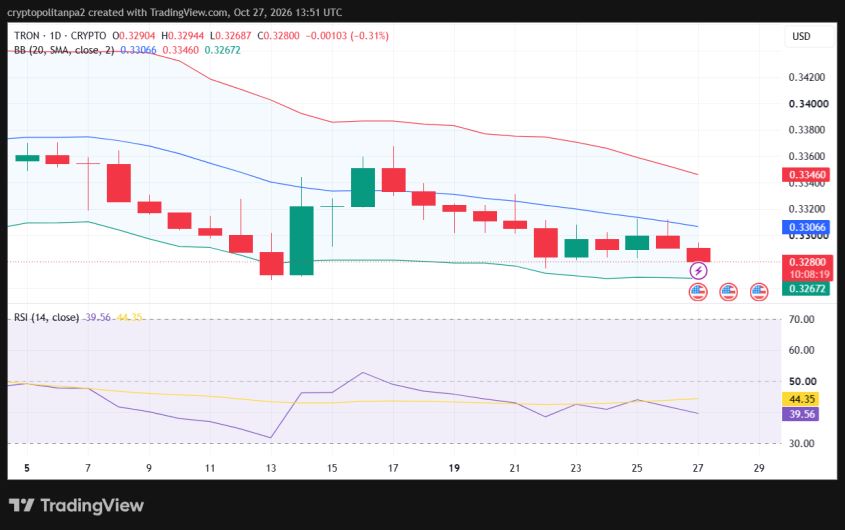The image size is (845, 530).
Task: Click the 0.33200 price axis label
Action: pyautogui.click(x=807, y=209)
